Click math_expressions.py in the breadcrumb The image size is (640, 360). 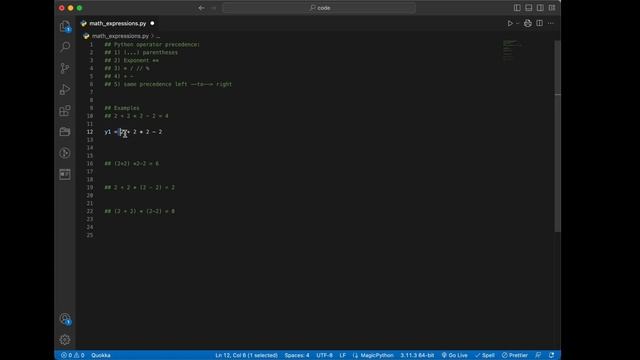[120, 36]
